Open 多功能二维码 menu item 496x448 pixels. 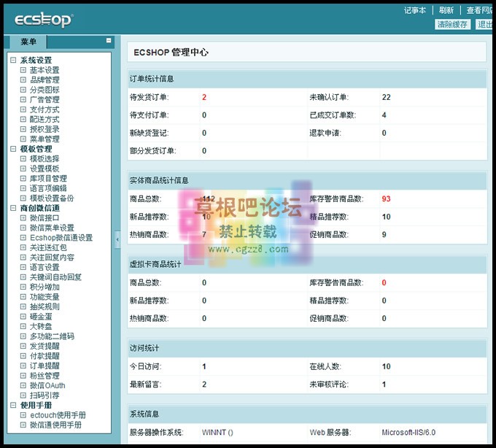pyautogui.click(x=52, y=336)
